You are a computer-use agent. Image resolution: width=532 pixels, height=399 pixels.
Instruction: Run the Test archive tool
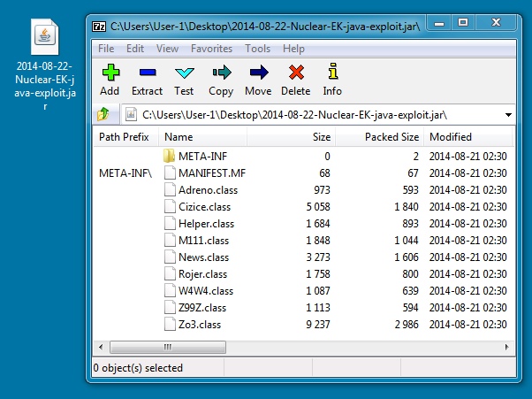(184, 79)
